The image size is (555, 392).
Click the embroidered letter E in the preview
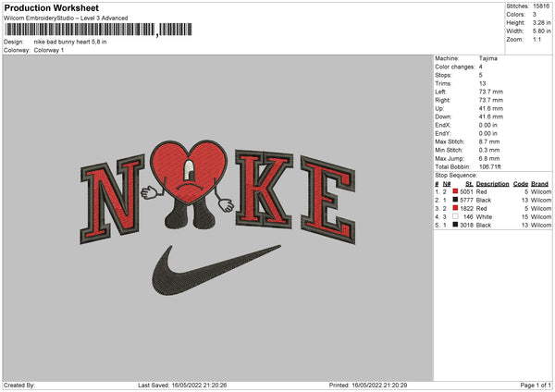coord(327,200)
